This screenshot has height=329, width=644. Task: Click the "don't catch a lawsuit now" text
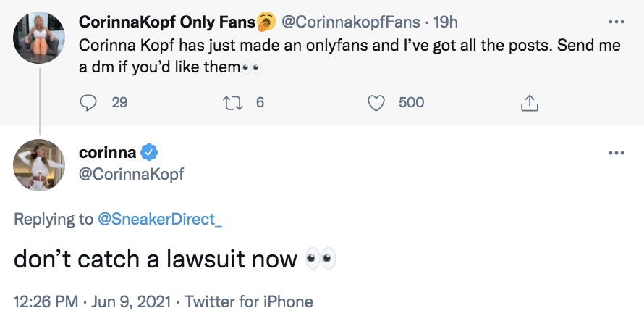point(156,259)
